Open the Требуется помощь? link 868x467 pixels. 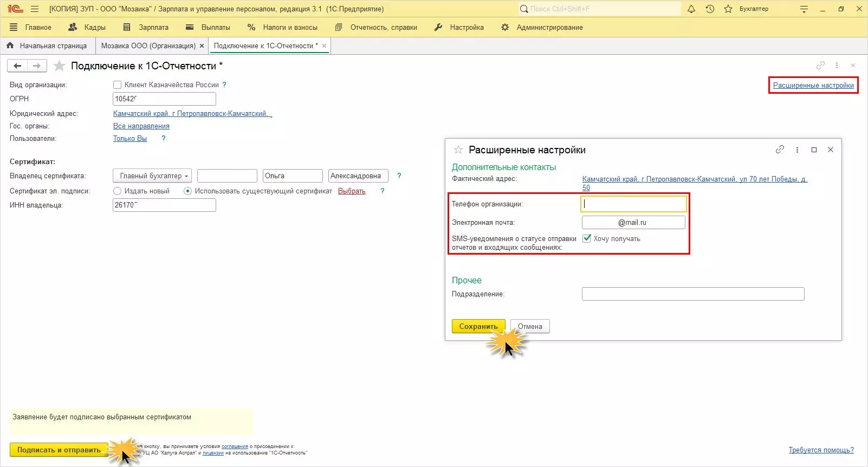(x=821, y=450)
